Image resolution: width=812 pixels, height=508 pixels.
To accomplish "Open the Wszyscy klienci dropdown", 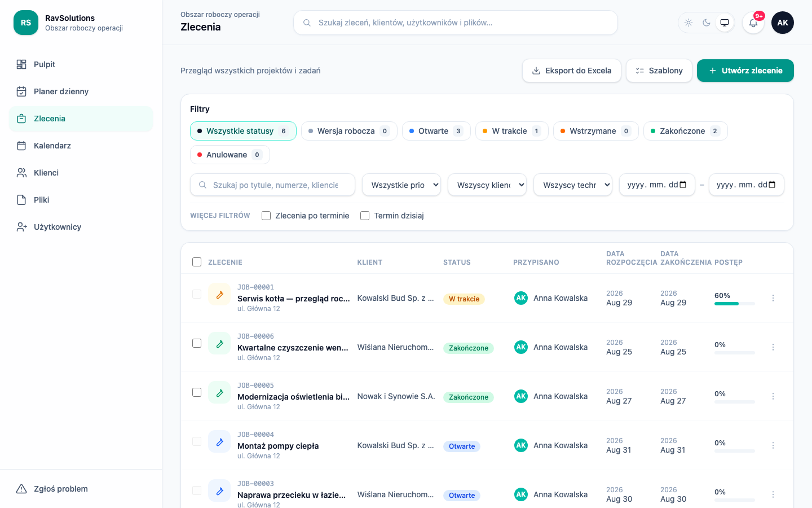I will click(487, 185).
